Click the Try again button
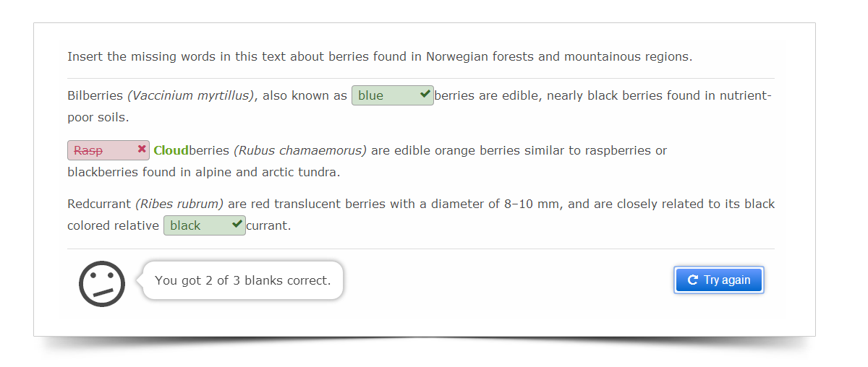 point(718,280)
